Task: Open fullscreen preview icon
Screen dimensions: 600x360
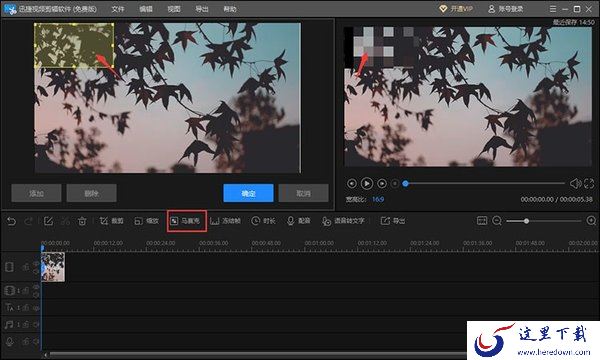Action: tap(589, 184)
